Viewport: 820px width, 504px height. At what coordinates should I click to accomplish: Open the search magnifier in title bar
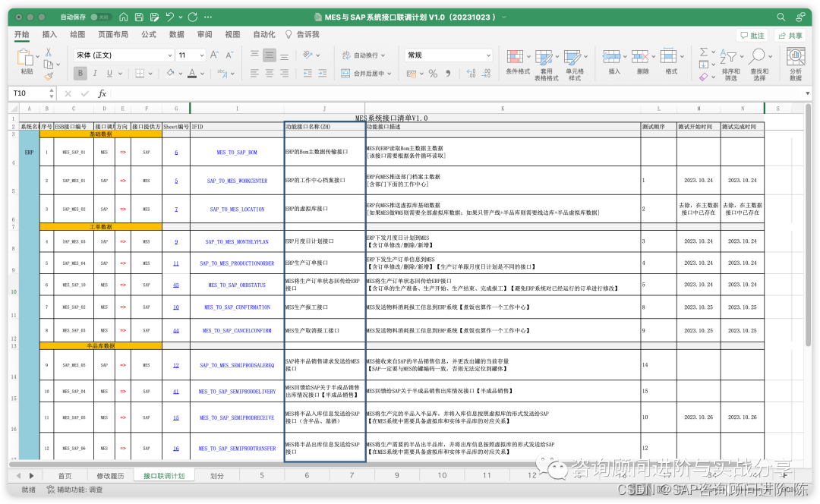(x=781, y=17)
